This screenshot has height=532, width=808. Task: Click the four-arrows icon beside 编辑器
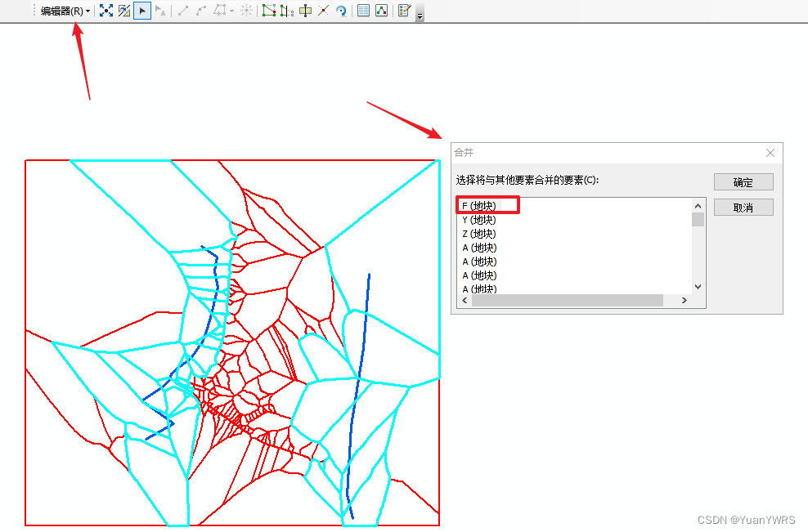[x=106, y=11]
